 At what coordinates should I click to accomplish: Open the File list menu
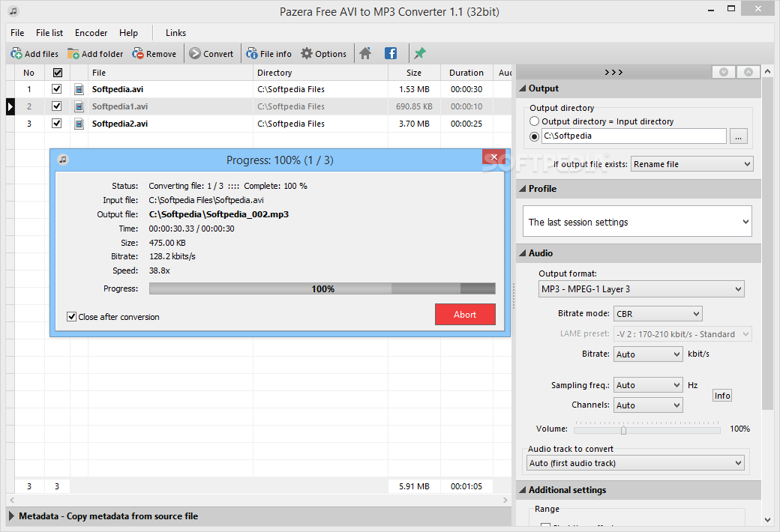[49, 33]
